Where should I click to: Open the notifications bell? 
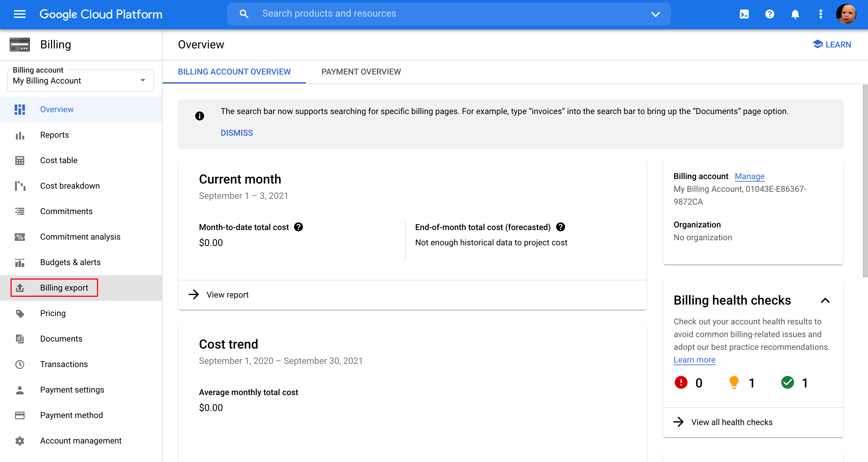[x=795, y=14]
